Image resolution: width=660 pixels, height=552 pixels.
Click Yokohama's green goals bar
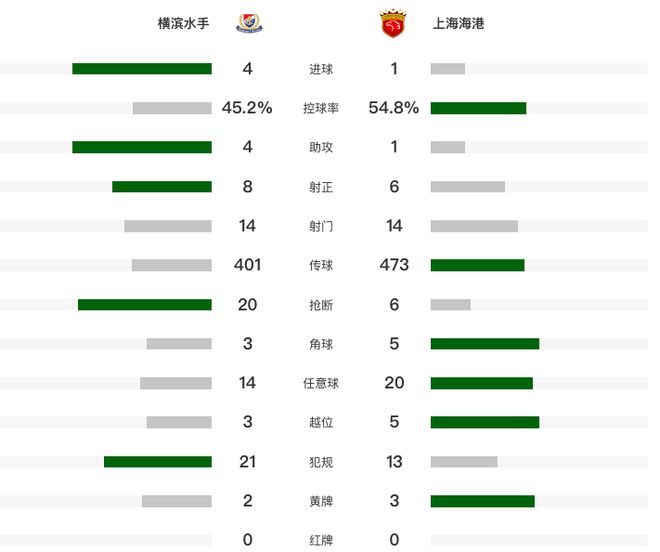click(142, 69)
